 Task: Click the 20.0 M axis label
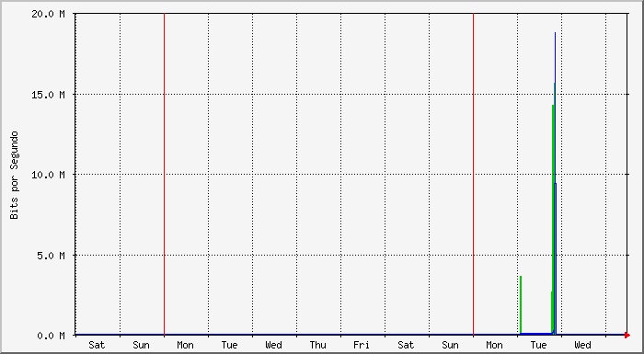[49, 14]
